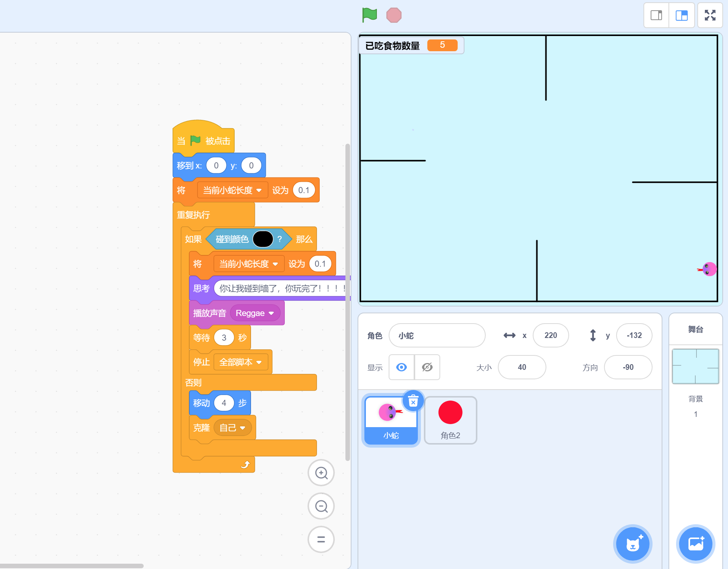This screenshot has height=569, width=728.
Task: Show the sprite with eye icon
Action: 402,367
